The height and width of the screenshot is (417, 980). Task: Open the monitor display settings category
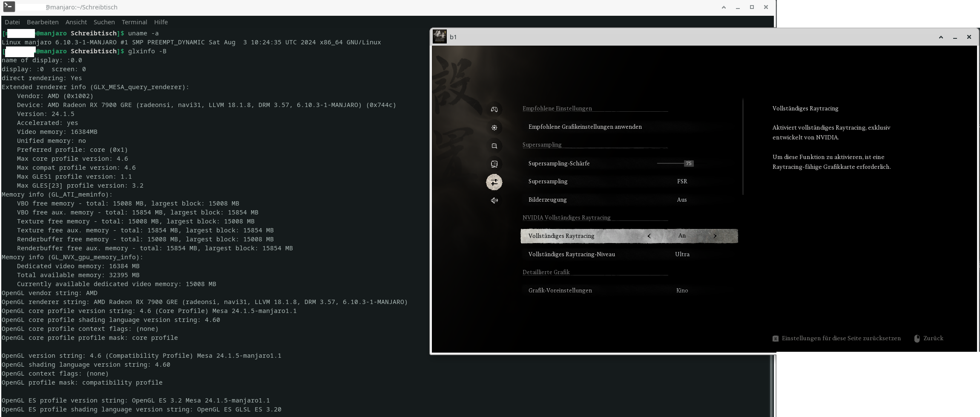click(x=494, y=164)
